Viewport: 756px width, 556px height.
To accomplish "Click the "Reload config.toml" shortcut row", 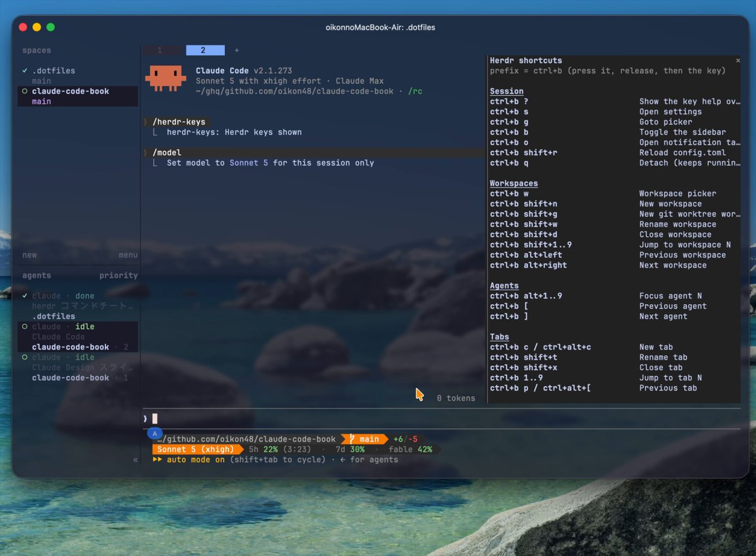I will [x=616, y=152].
